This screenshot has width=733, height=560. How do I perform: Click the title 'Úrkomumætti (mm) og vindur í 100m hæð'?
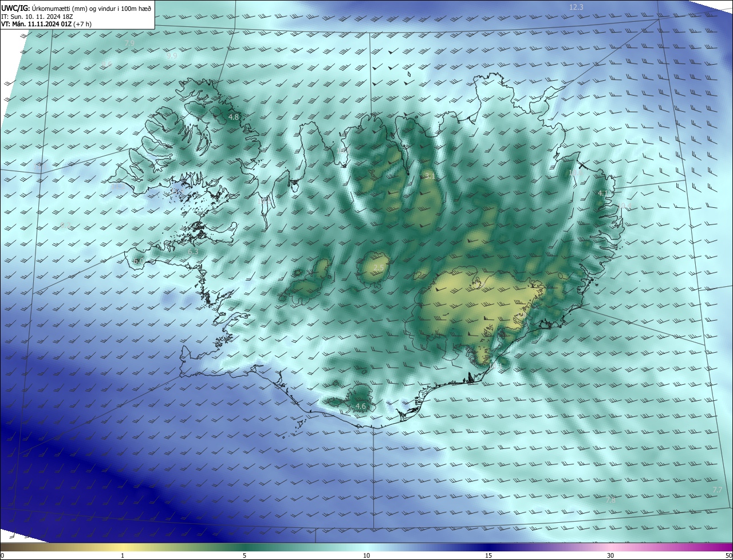(x=90, y=8)
